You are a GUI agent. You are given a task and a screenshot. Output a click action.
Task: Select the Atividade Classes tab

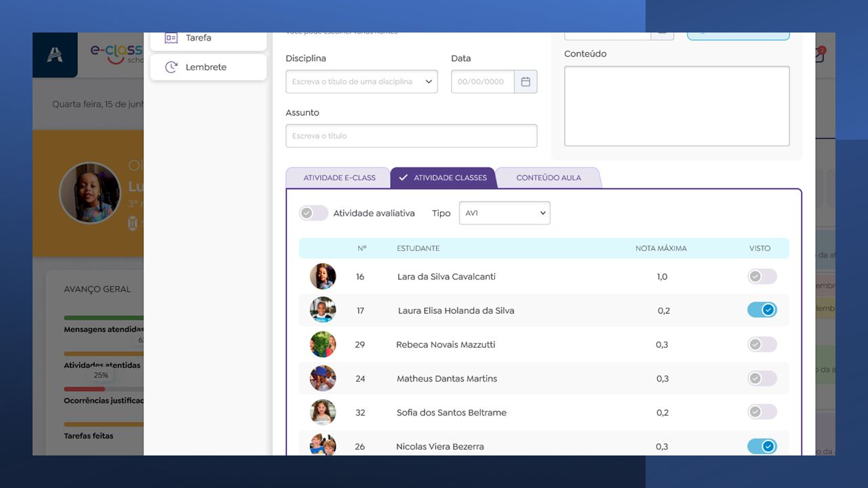[443, 178]
